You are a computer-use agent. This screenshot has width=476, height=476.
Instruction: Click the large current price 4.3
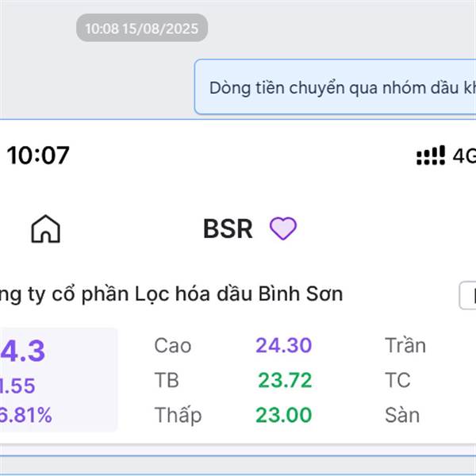[x=22, y=351]
